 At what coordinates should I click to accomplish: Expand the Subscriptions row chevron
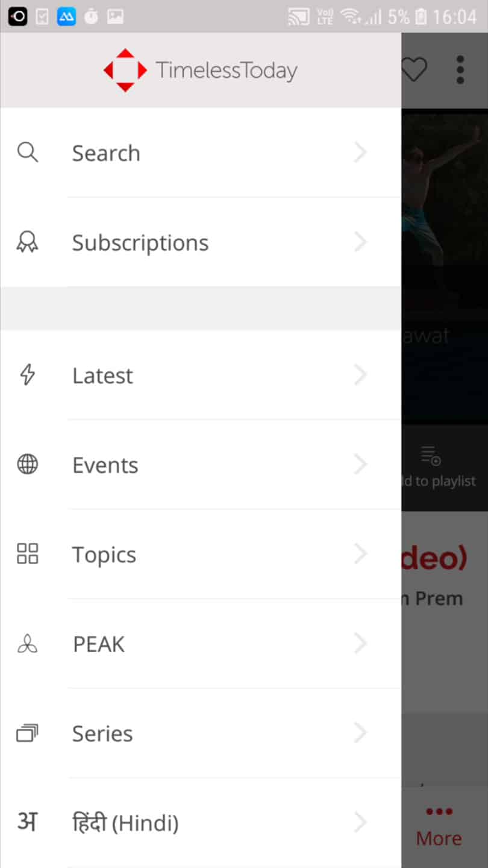pos(360,242)
